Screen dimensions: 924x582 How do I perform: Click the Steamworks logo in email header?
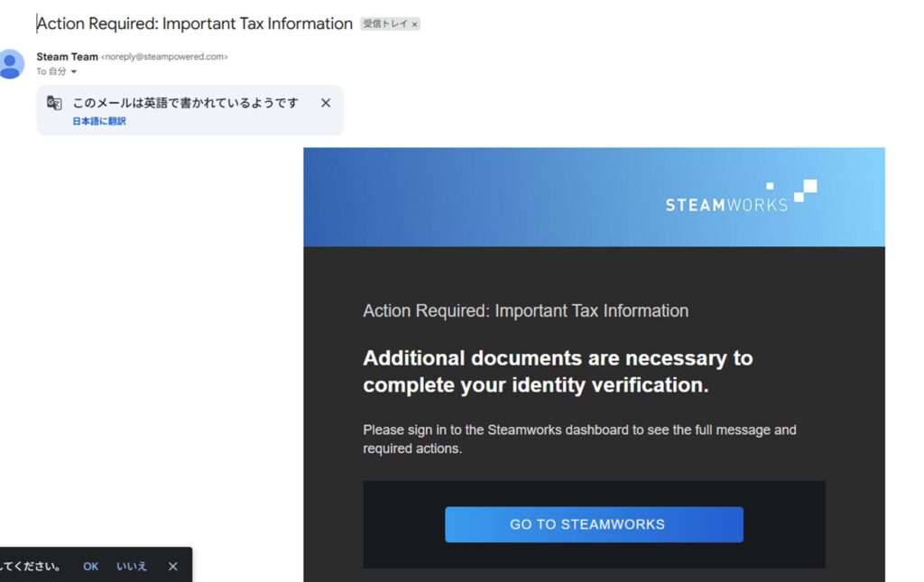click(740, 197)
